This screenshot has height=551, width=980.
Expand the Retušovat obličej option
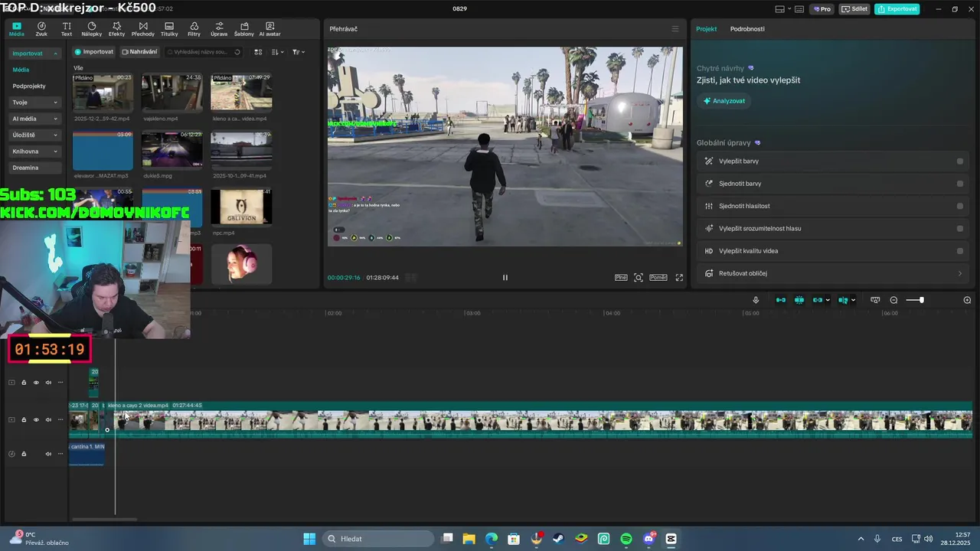[960, 273]
